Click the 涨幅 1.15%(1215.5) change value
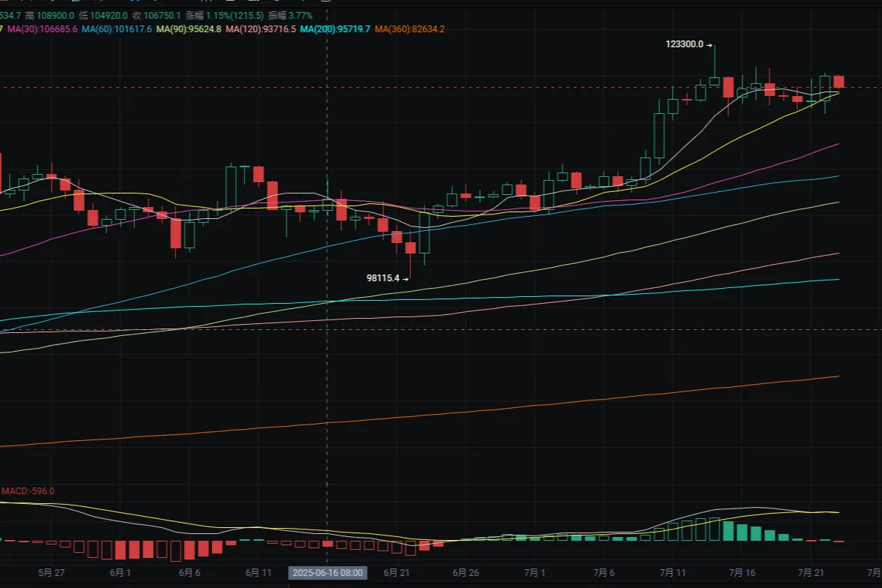Screen dimensions: 882x588 pyautogui.click(x=224, y=15)
